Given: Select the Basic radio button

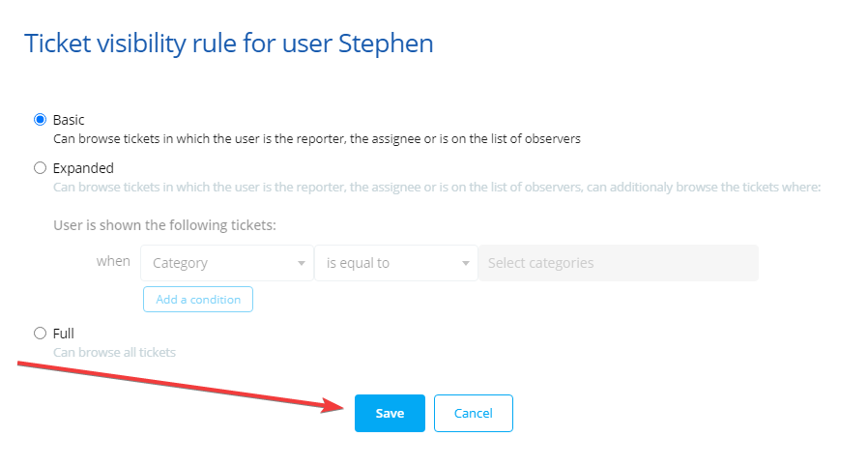Looking at the screenshot, I should coord(40,120).
